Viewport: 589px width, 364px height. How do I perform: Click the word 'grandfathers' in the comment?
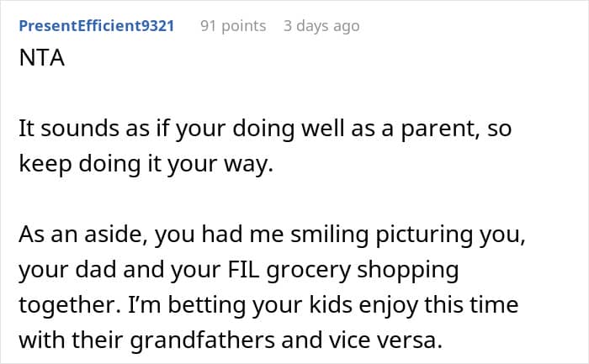[x=203, y=340]
